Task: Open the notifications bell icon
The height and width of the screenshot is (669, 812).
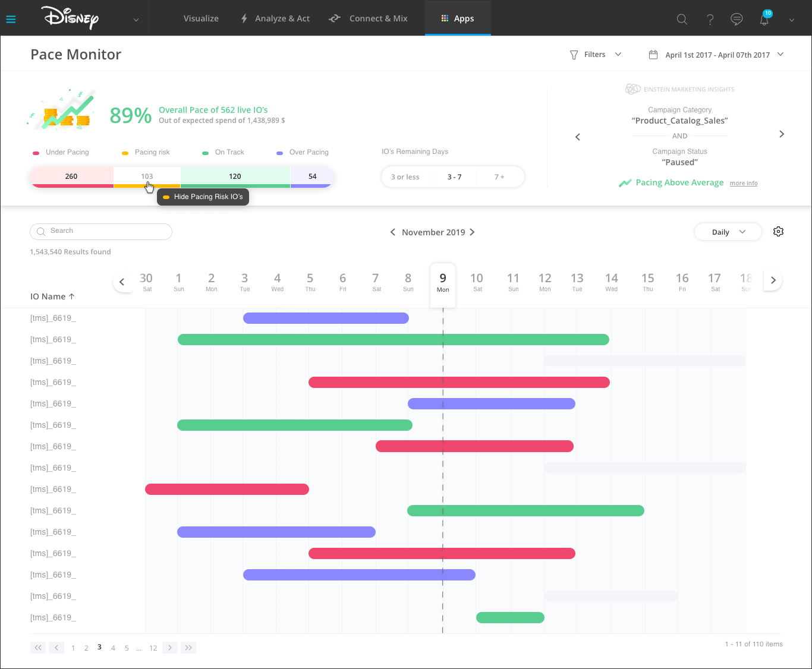Action: (x=764, y=19)
